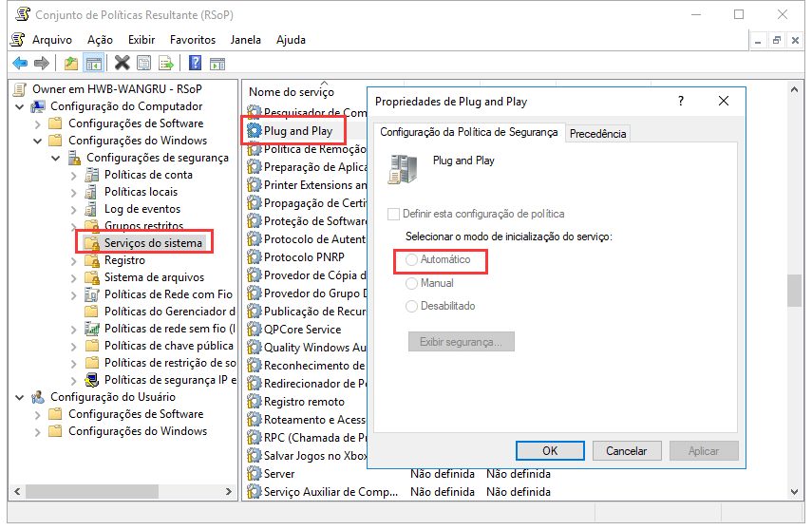Expand Políticas de conta node

[73, 175]
